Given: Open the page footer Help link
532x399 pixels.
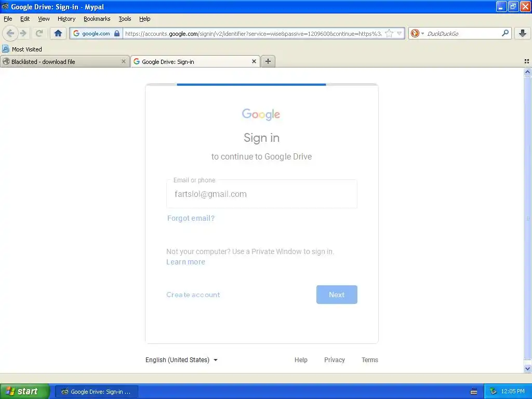Looking at the screenshot, I should coord(301,360).
